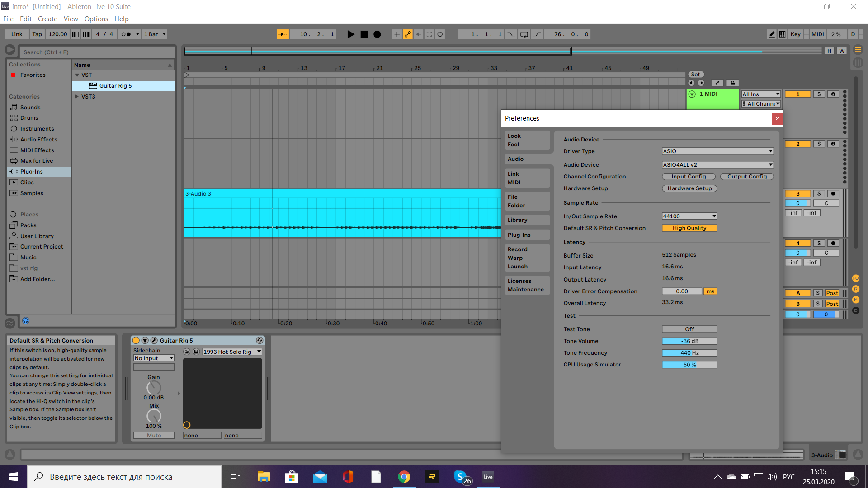Image resolution: width=868 pixels, height=488 pixels.
Task: Toggle High Quality SR conversion switch
Action: pos(689,228)
